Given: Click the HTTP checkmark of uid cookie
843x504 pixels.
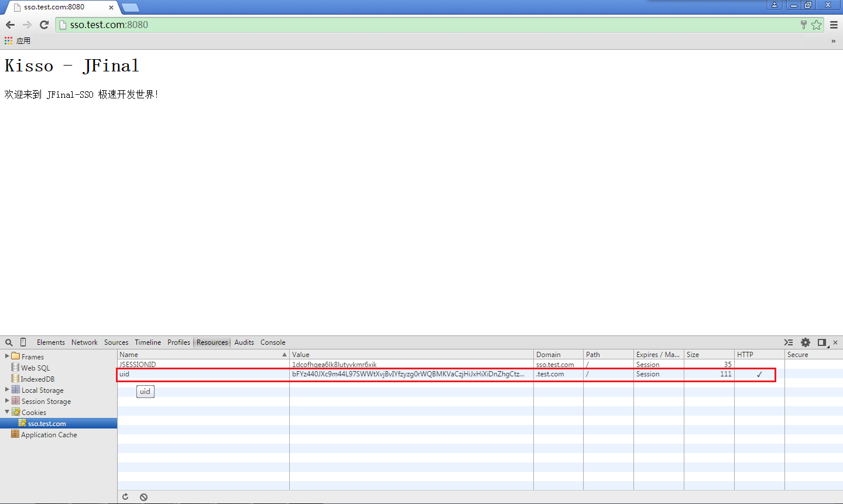Looking at the screenshot, I should (x=759, y=374).
